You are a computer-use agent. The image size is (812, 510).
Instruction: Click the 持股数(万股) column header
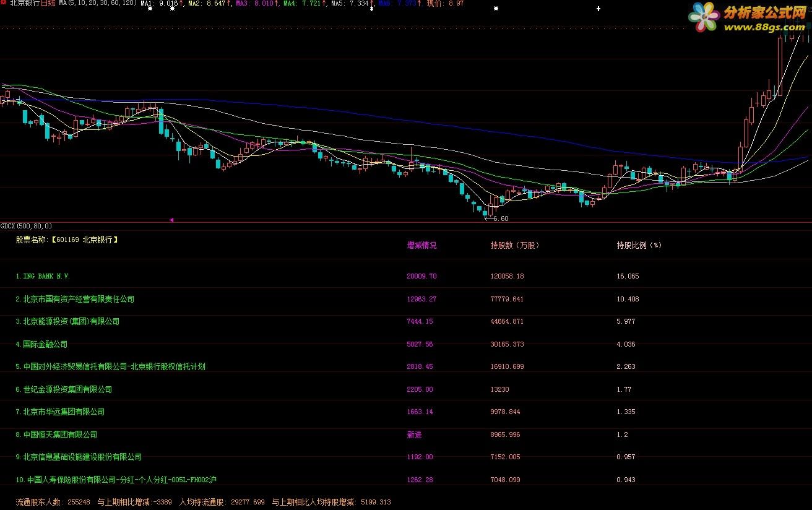click(515, 245)
